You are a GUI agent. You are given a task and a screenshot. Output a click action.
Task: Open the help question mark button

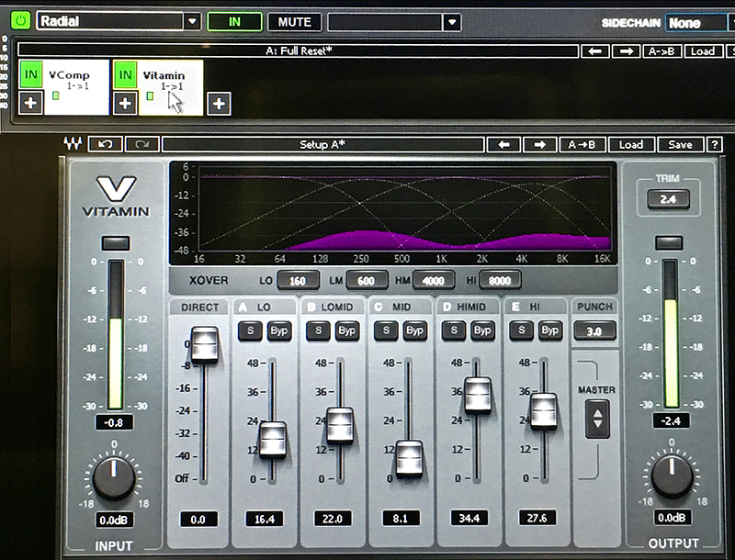pyautogui.click(x=715, y=145)
